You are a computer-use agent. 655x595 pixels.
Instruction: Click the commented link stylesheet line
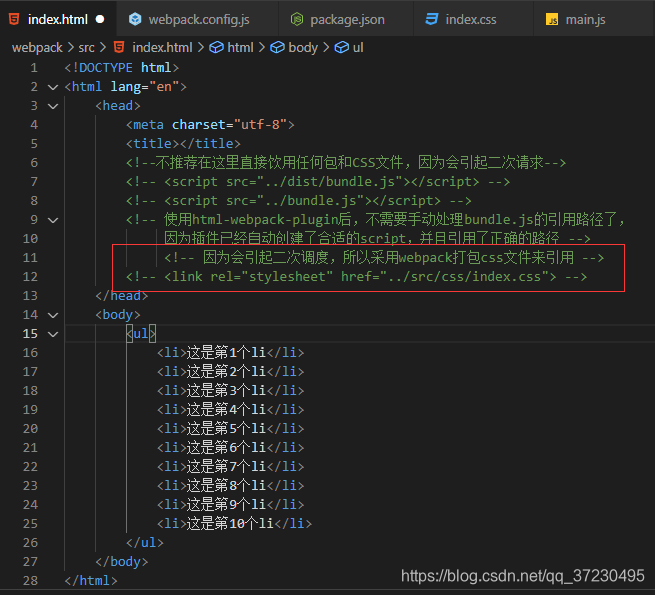point(356,277)
